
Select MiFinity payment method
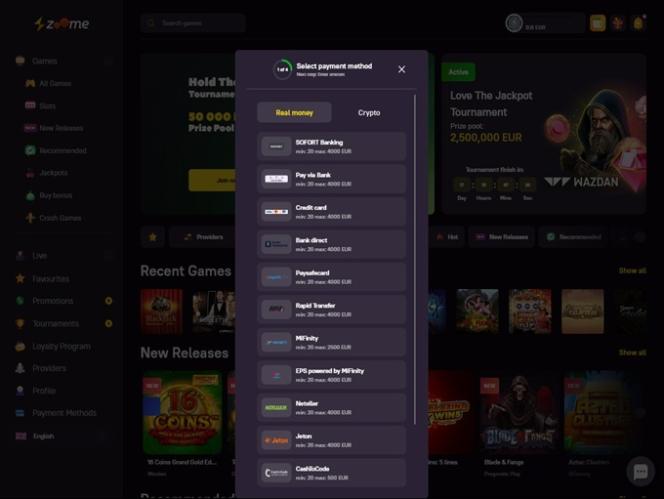click(331, 342)
